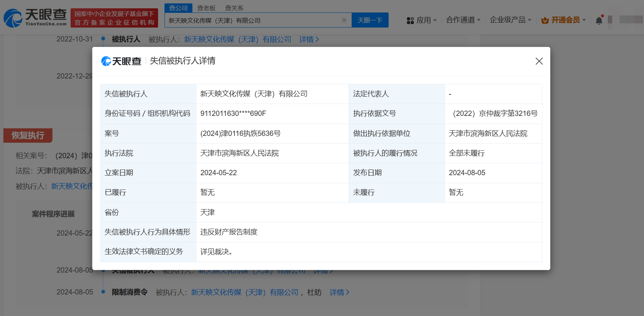Select document number (2022)京仲裁字第3216号

pos(495,113)
